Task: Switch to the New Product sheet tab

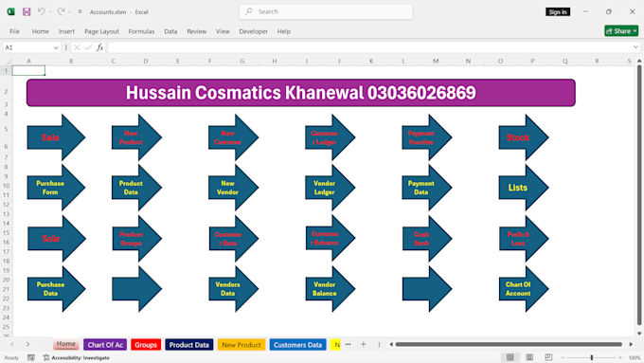Action: [241, 344]
